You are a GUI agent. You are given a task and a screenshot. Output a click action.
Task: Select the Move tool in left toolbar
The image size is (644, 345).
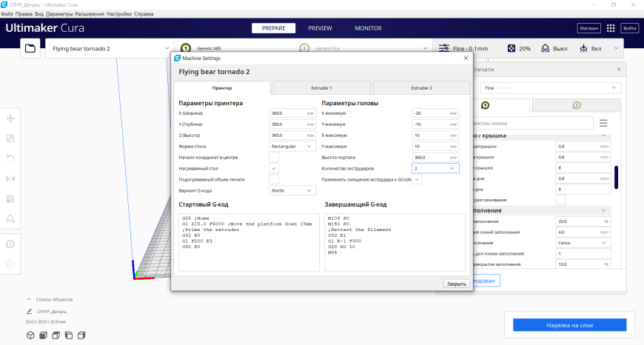[x=11, y=118]
